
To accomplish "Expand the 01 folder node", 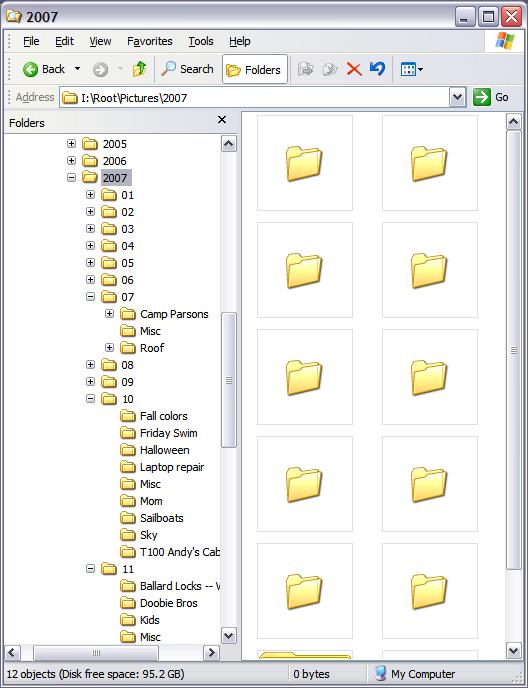I will pos(90,194).
